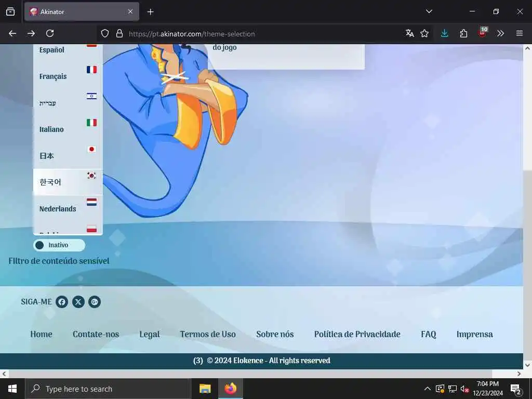Click Firefox icon in taskbar
The width and height of the screenshot is (532, 399).
point(230,389)
